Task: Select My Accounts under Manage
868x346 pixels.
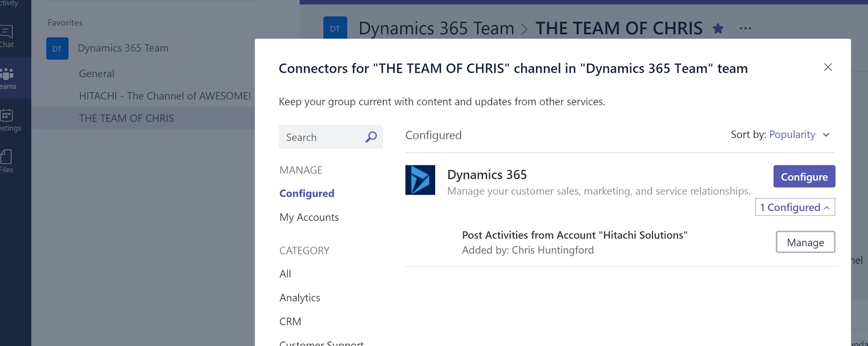Action: (309, 217)
